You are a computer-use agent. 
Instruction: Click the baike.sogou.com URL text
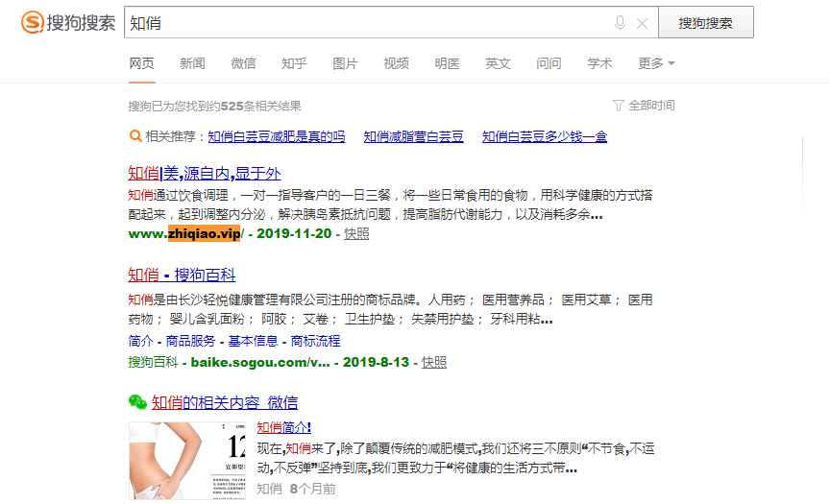tap(260, 362)
